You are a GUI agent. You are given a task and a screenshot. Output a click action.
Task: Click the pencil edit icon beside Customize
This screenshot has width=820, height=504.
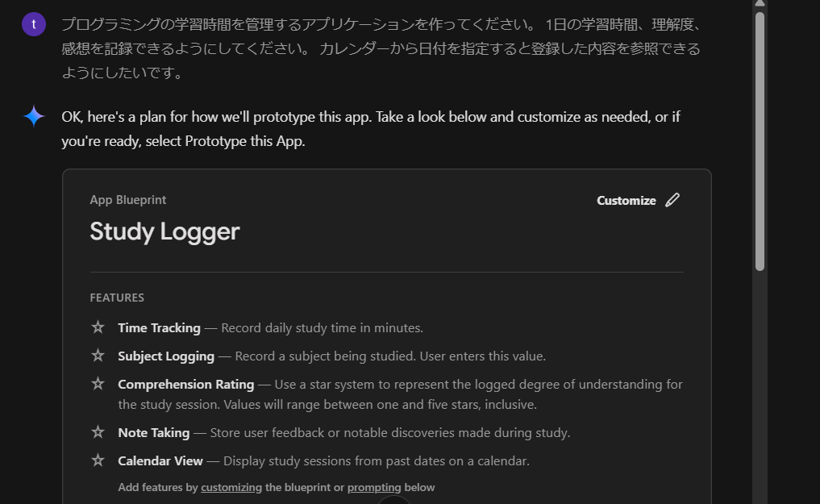click(672, 200)
